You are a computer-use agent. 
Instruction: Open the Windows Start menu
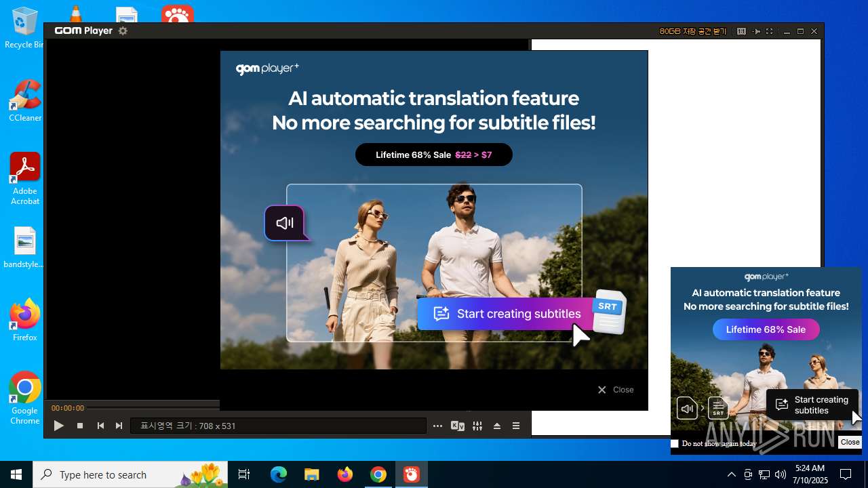tap(16, 474)
